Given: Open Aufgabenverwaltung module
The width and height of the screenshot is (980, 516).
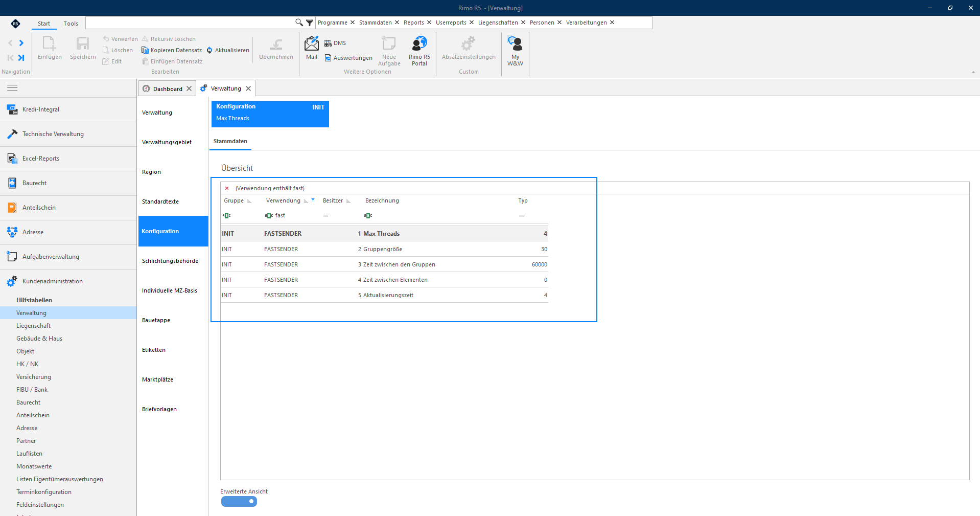Looking at the screenshot, I should click(68, 257).
